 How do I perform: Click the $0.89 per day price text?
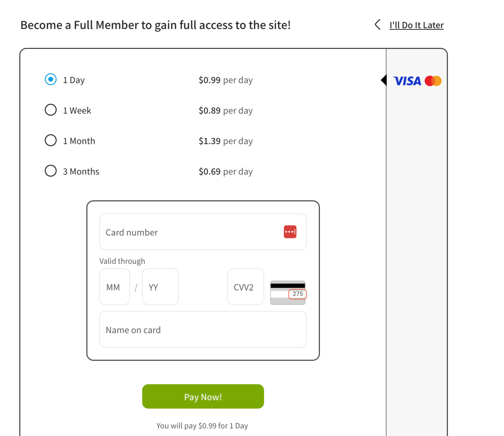tap(226, 111)
